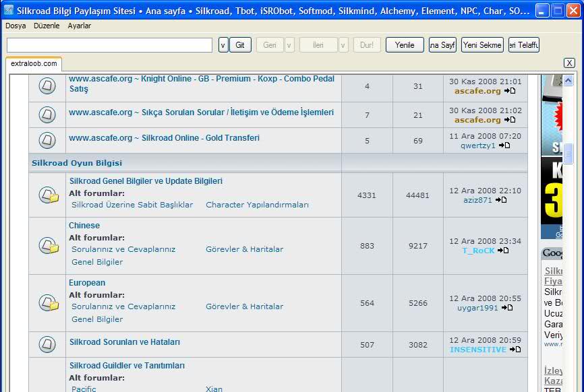The image size is (584, 392).
Task: Open latest post icon beside 30 Kas 21:01 ascafe.org
Action: [x=510, y=91]
